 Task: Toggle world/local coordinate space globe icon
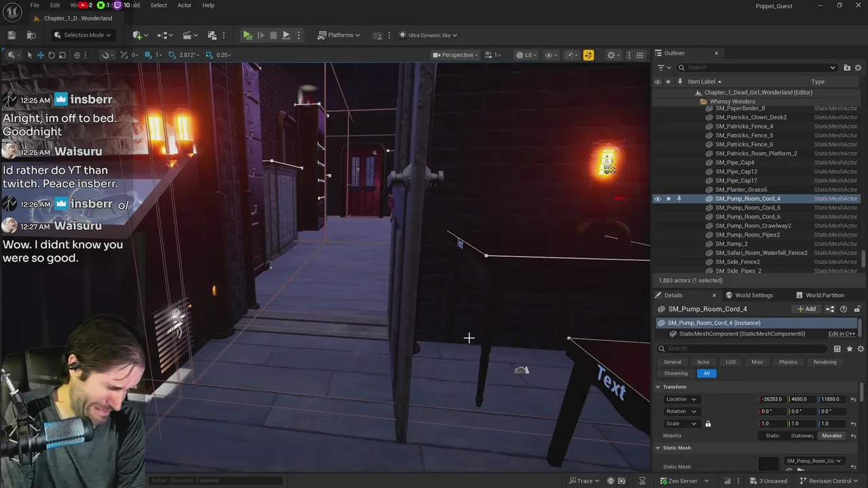tap(77, 55)
